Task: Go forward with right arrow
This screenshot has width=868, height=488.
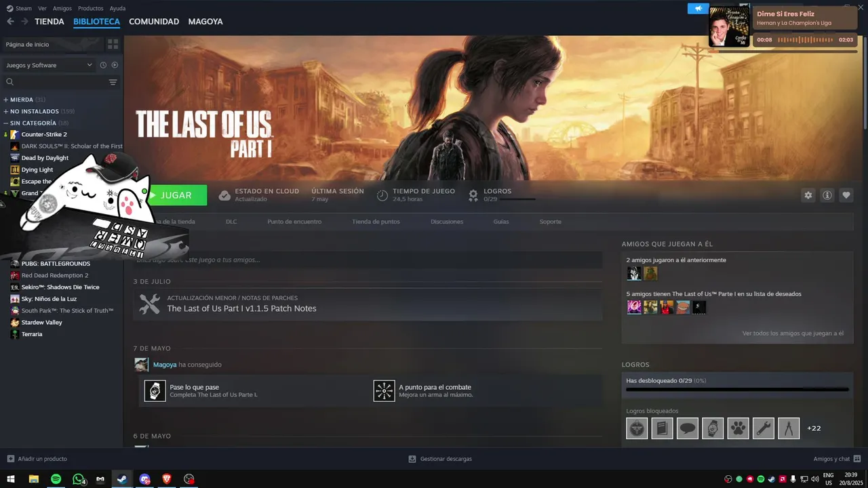Action: (x=24, y=21)
